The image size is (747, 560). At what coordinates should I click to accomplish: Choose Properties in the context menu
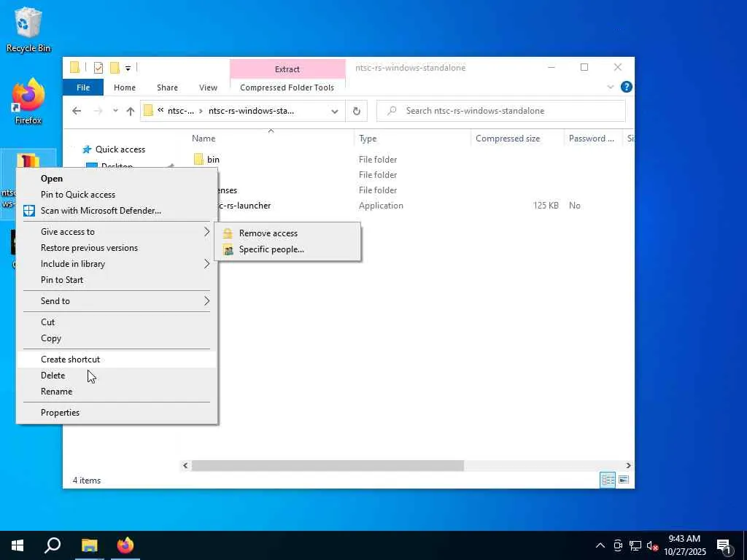[x=117, y=413]
